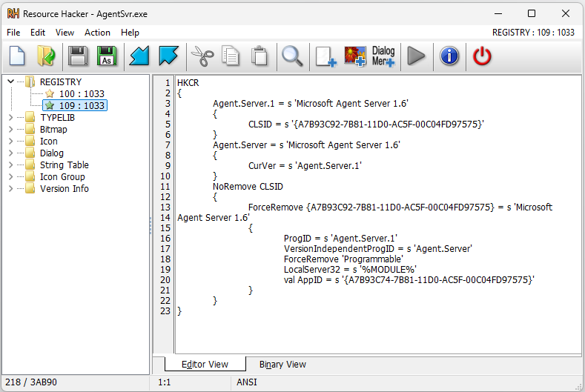Click the red power Exit icon
The width and height of the screenshot is (585, 392).
point(483,56)
